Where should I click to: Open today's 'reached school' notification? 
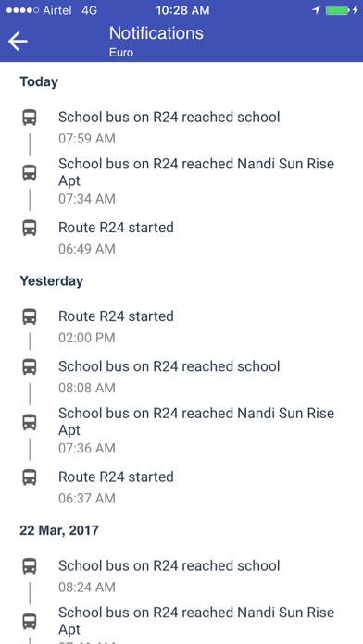[181, 128]
